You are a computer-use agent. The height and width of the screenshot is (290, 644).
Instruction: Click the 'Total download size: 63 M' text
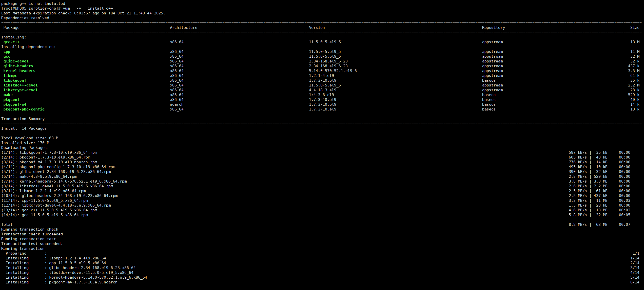(x=30, y=138)
